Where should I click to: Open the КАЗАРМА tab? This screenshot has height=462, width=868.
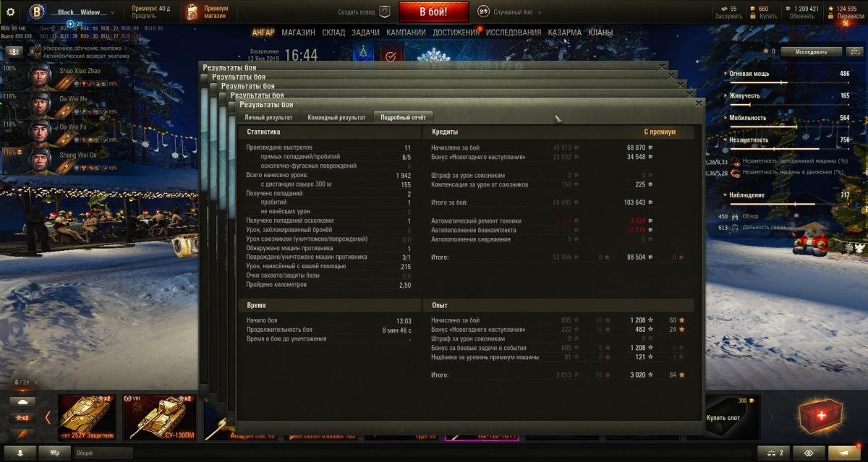[x=564, y=33]
